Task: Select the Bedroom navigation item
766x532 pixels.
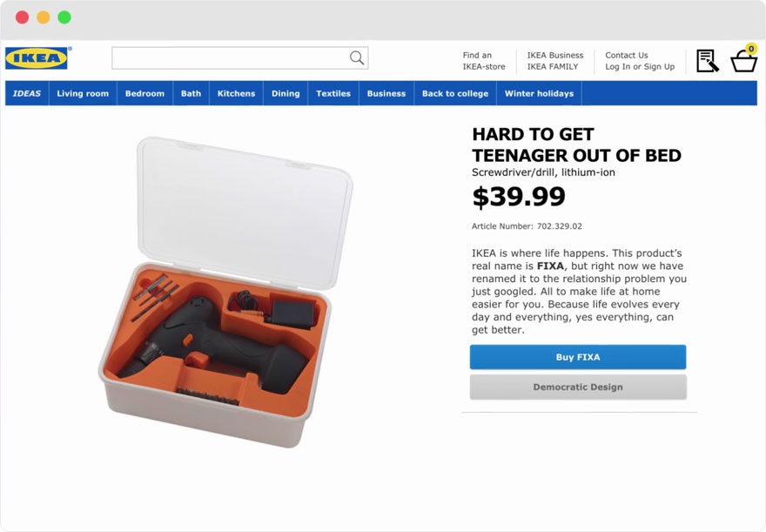Action: click(144, 93)
